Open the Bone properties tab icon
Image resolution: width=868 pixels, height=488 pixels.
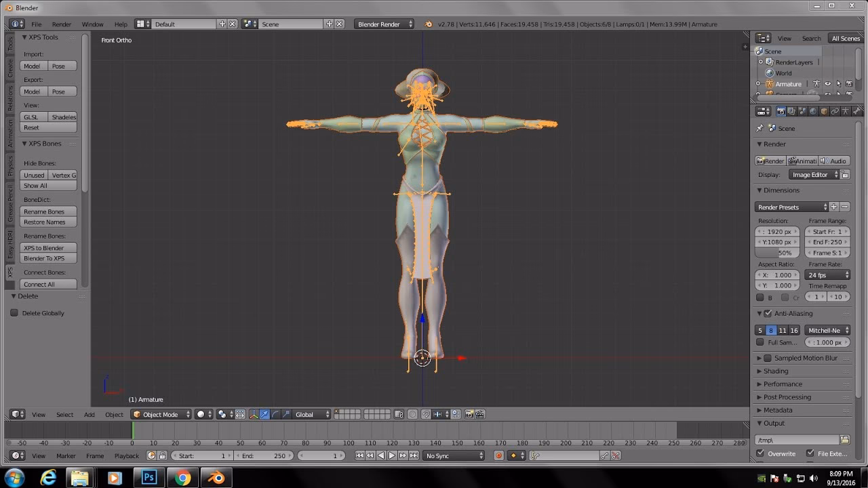856,111
